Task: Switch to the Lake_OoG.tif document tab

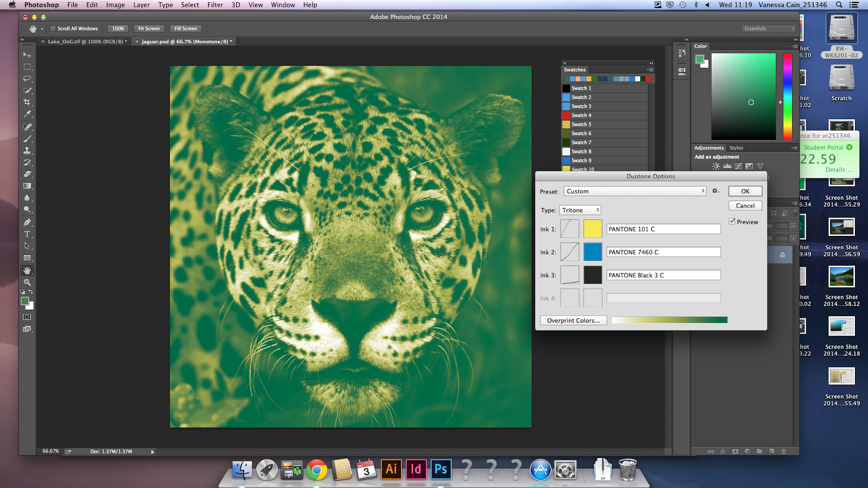Action: [87, 42]
